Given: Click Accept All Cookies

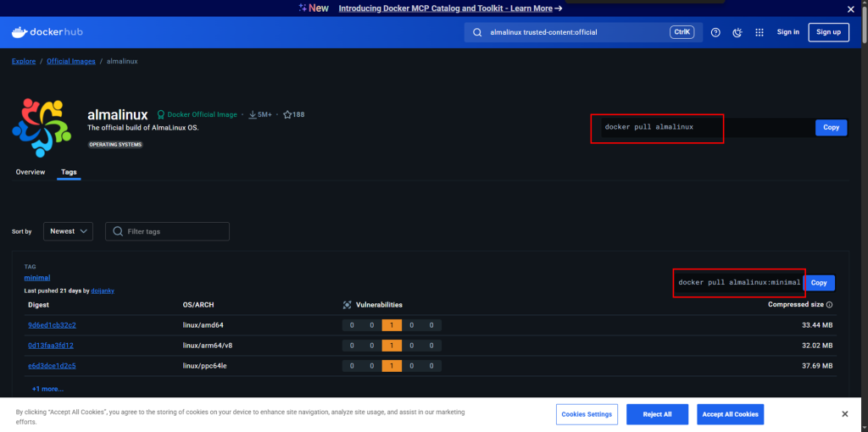Looking at the screenshot, I should tap(730, 414).
